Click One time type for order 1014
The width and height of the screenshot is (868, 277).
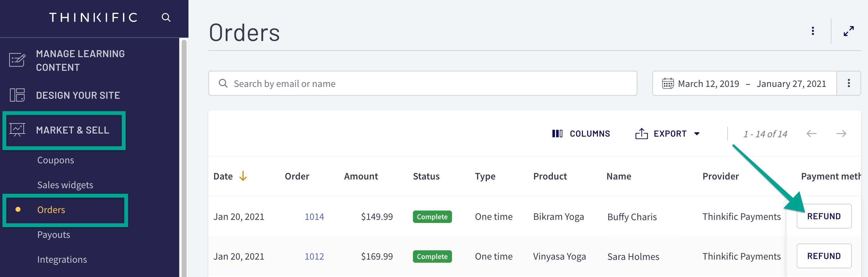(x=494, y=217)
